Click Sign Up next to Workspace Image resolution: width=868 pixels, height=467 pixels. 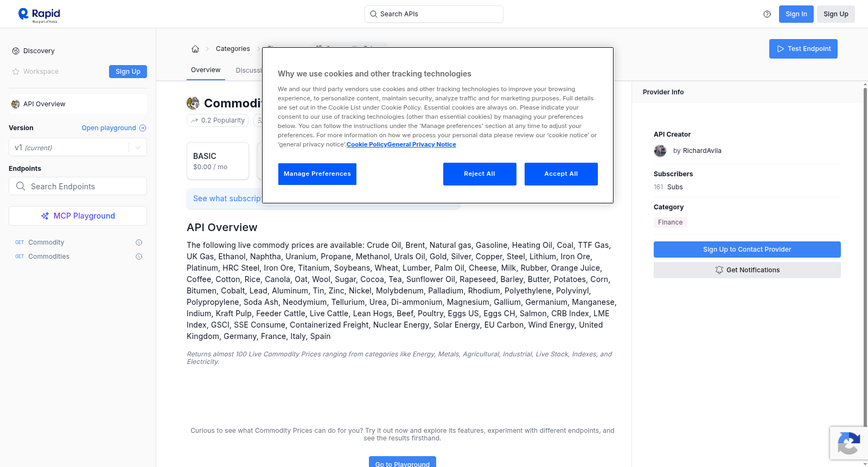[128, 72]
